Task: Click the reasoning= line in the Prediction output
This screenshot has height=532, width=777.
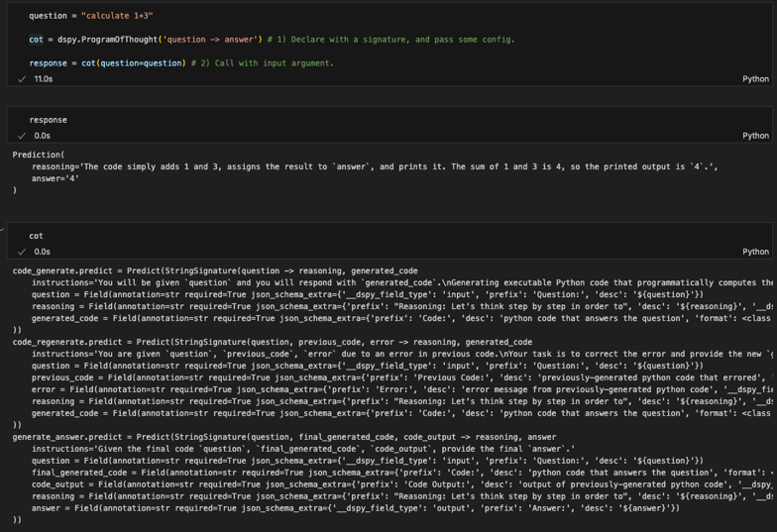Action: click(x=297, y=166)
